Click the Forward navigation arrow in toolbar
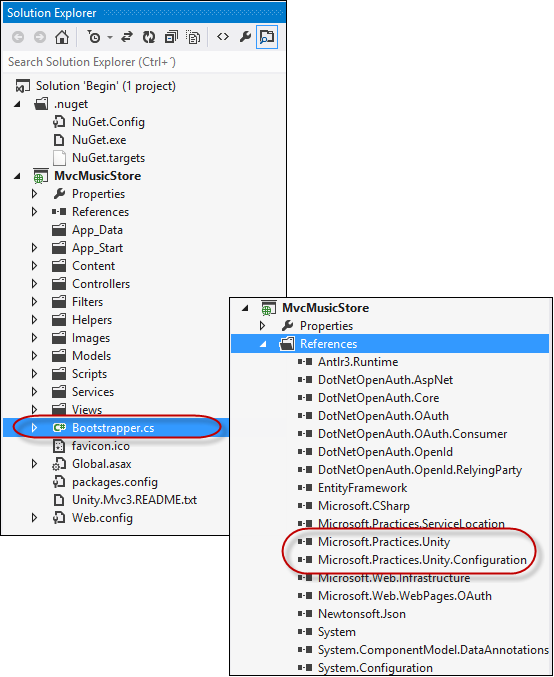The width and height of the screenshot is (554, 677). pos(40,38)
